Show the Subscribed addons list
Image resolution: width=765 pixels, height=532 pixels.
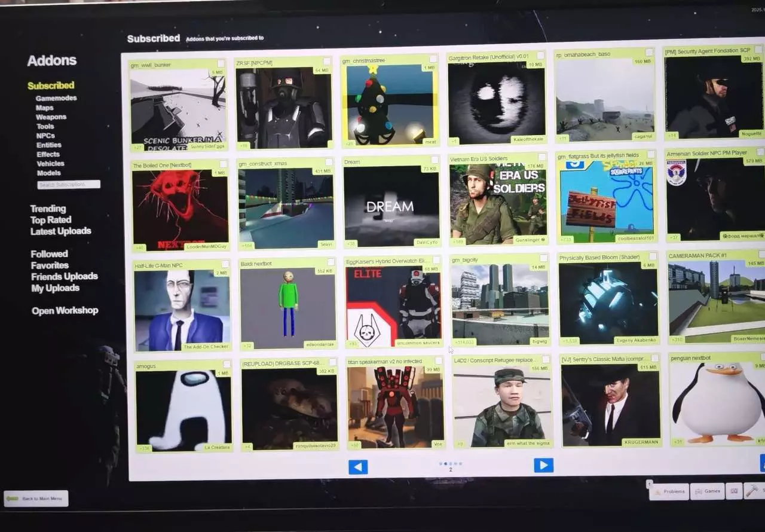[51, 85]
